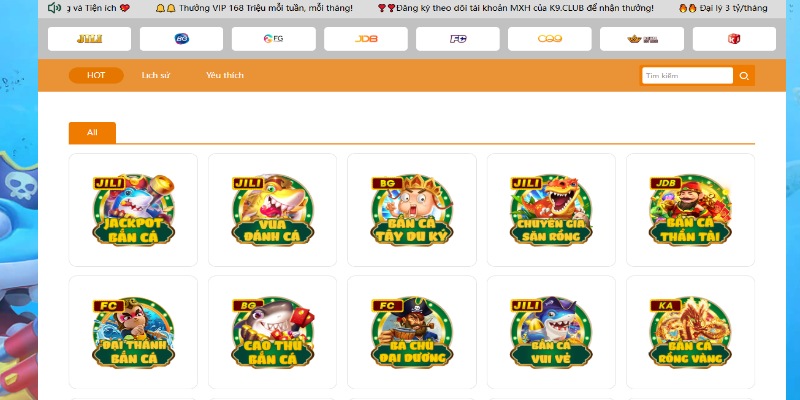800x400 pixels.
Task: Open Bắn Cá Vui Vẻ game
Action: 551,332
